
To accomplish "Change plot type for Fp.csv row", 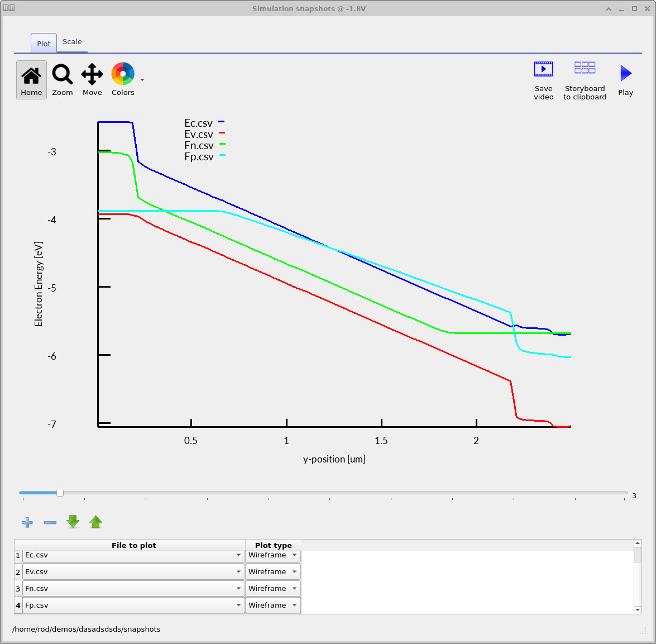I will pos(273,605).
